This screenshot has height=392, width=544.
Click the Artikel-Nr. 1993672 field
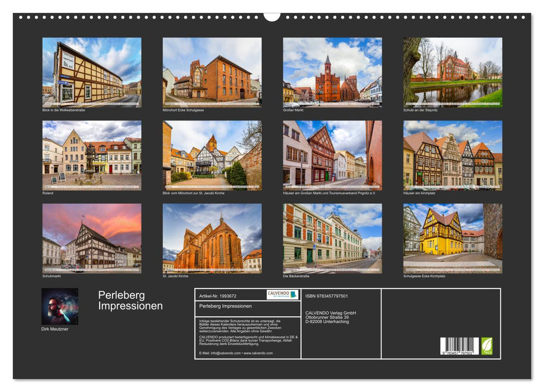coord(217,295)
